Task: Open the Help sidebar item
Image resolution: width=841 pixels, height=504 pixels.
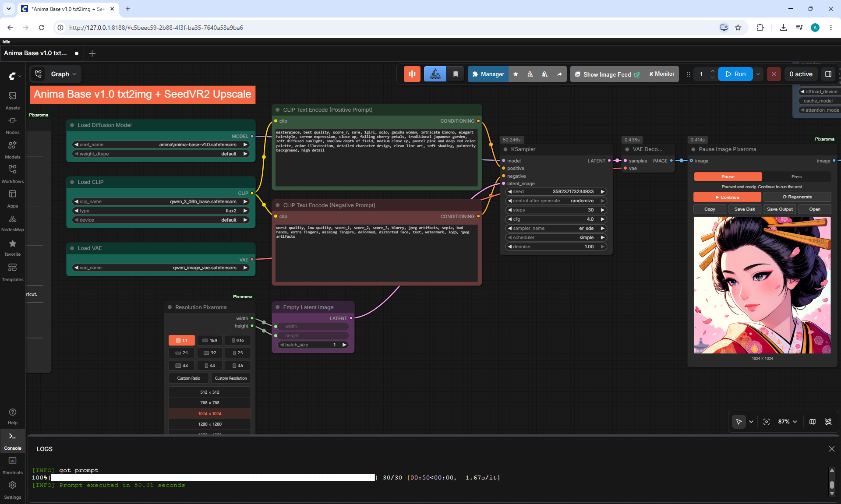Action: click(x=12, y=416)
